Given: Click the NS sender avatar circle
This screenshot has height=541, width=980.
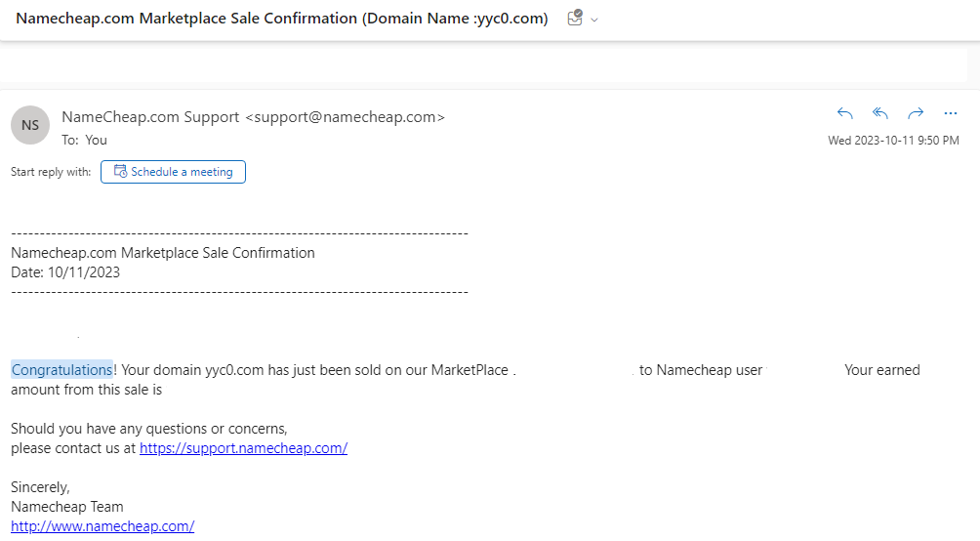Looking at the screenshot, I should [x=30, y=125].
